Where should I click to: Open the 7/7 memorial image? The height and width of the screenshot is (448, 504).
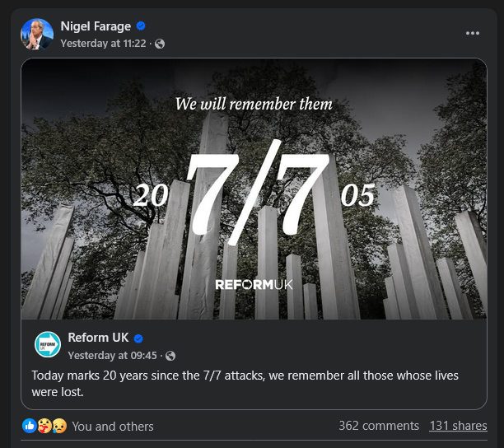click(254, 189)
